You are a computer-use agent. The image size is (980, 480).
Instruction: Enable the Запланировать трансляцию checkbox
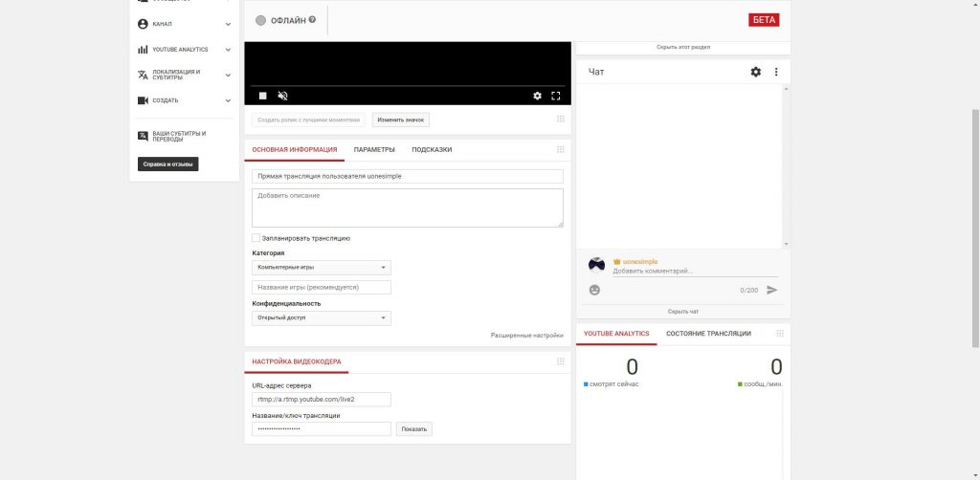256,238
